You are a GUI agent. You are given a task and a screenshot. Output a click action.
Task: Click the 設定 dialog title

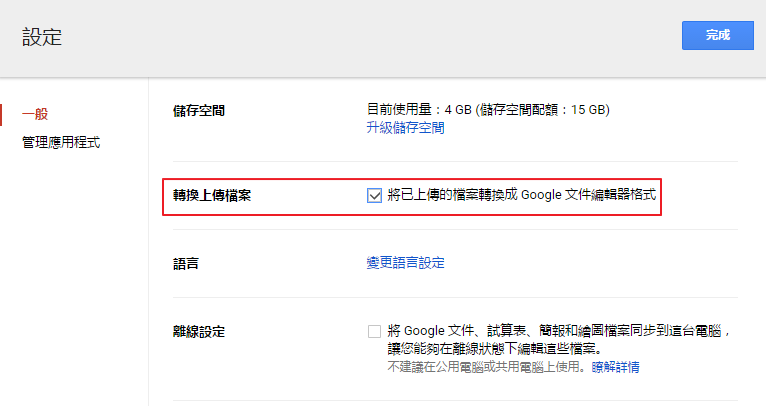tap(42, 38)
